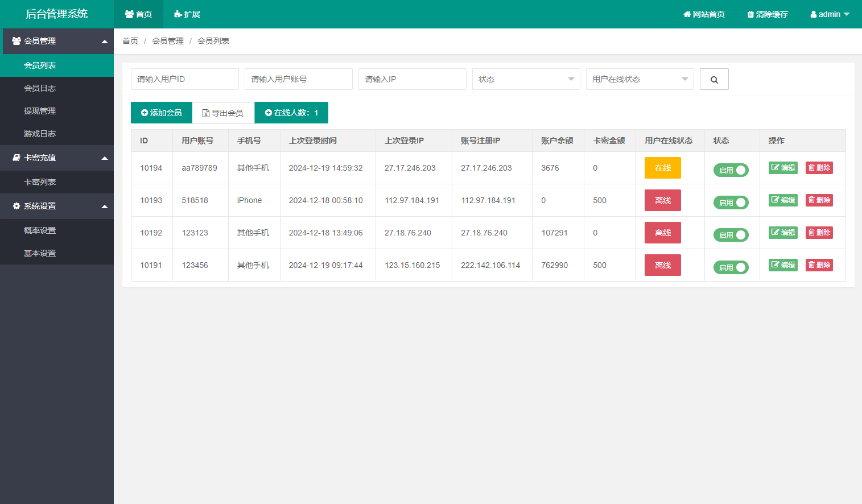The image size is (862, 504).
Task: Switch to the 扩展 top tab
Action: [187, 14]
